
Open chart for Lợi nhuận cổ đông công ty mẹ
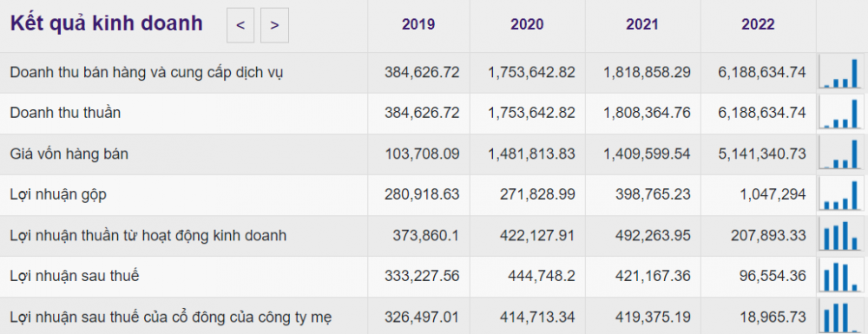841,317
